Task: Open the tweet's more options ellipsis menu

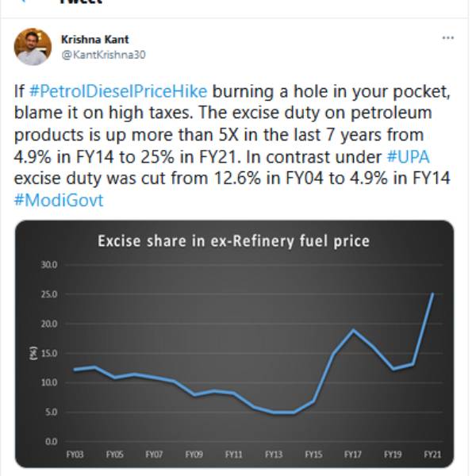Action: pyautogui.click(x=447, y=38)
